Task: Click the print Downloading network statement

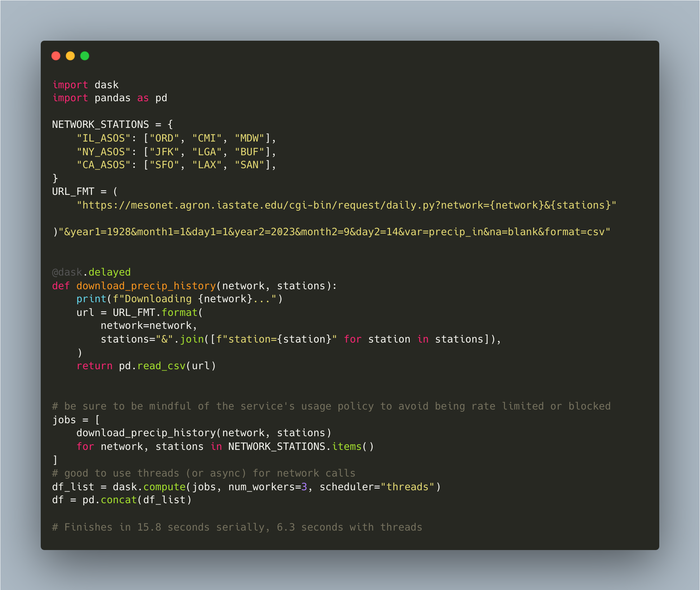Action: pos(179,299)
